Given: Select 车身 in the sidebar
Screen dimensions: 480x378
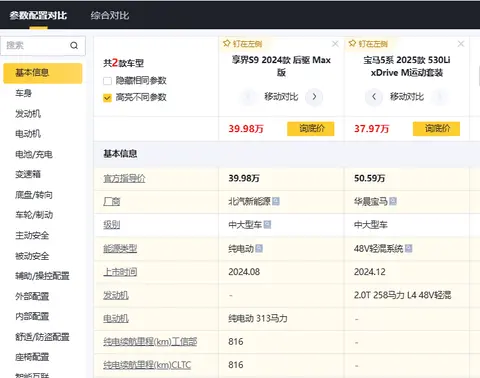Looking at the screenshot, I should [23, 93].
